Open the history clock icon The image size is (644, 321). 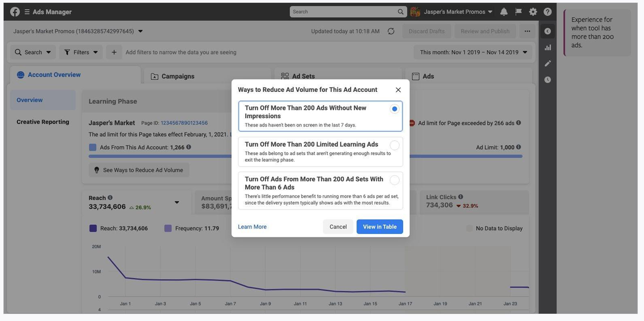click(547, 80)
